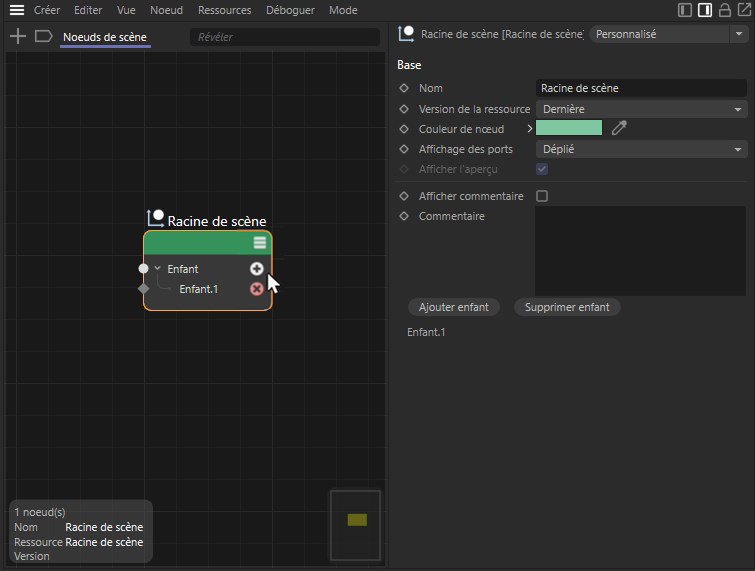
Task: Toggle the left panel layout icon
Action: click(685, 10)
